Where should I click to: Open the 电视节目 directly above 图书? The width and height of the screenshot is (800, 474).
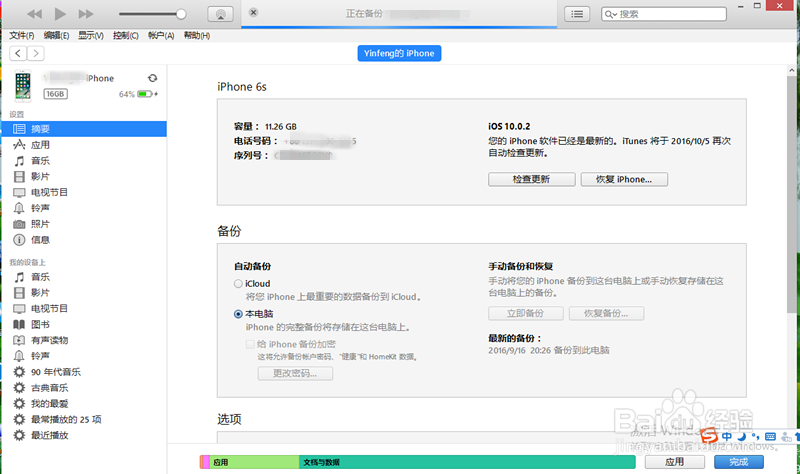(84, 309)
